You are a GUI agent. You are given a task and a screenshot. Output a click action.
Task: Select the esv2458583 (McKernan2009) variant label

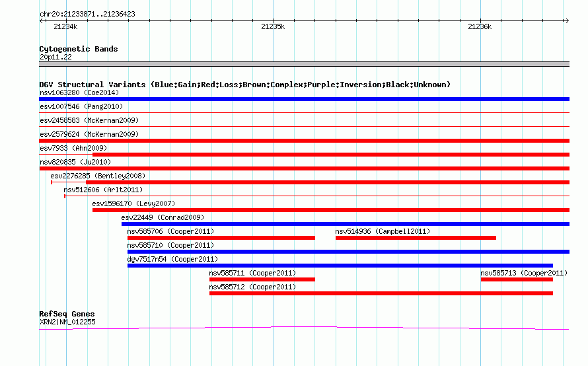tap(89, 120)
